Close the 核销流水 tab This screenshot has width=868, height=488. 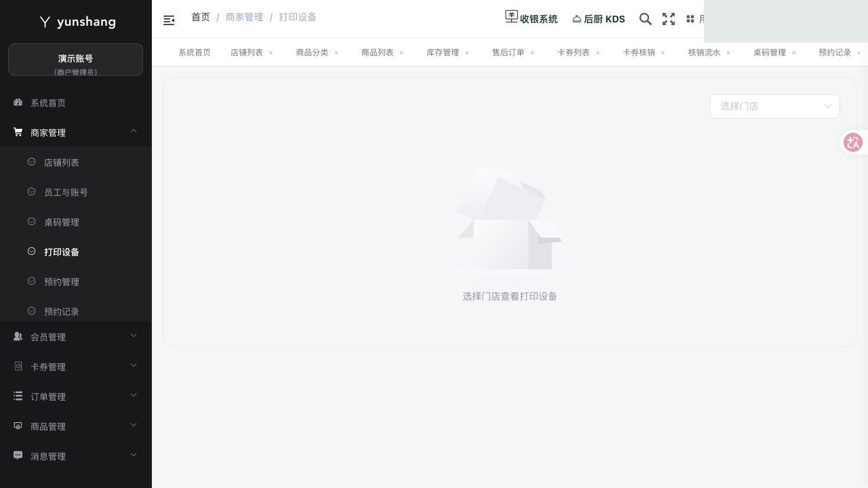[x=728, y=53]
